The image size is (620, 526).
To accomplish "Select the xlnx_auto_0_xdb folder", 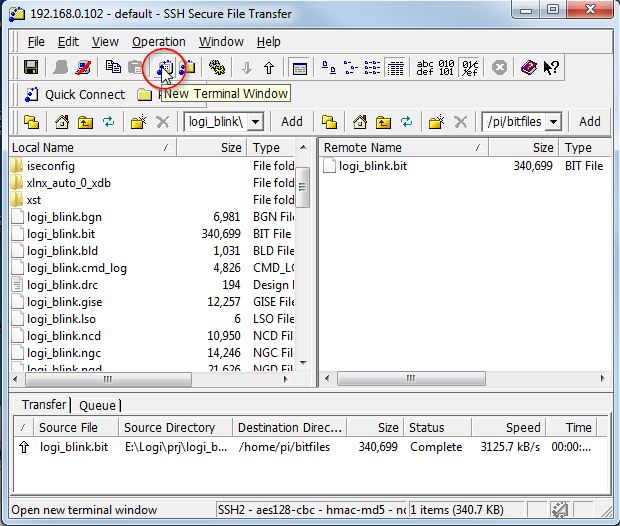I will point(68,183).
